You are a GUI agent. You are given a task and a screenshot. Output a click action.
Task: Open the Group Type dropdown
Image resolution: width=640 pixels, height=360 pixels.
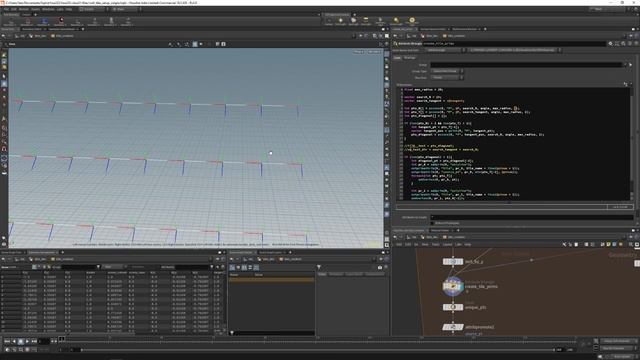click(447, 71)
